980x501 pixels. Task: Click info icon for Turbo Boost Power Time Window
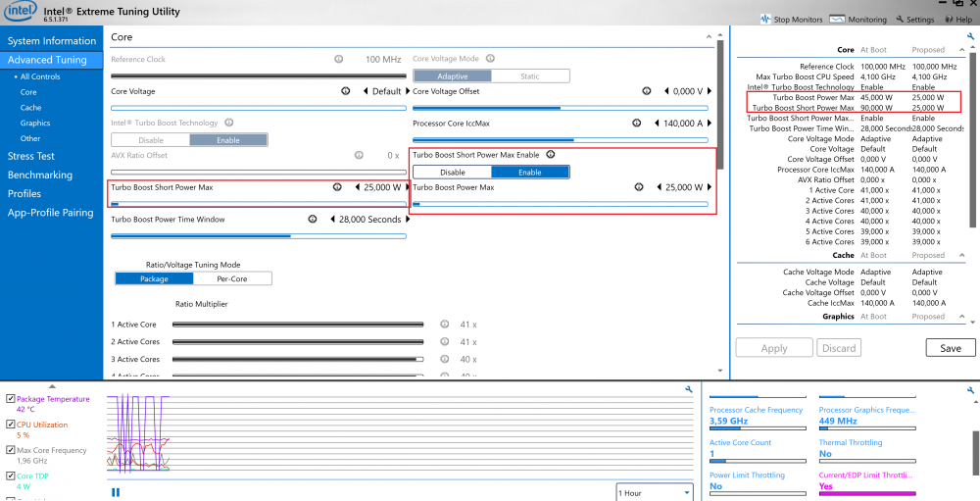pos(313,220)
